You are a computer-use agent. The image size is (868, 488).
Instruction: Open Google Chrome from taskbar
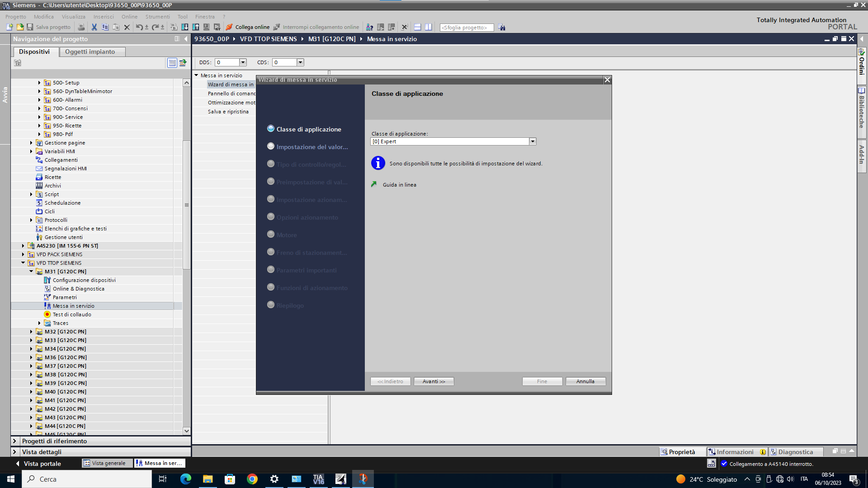252,479
